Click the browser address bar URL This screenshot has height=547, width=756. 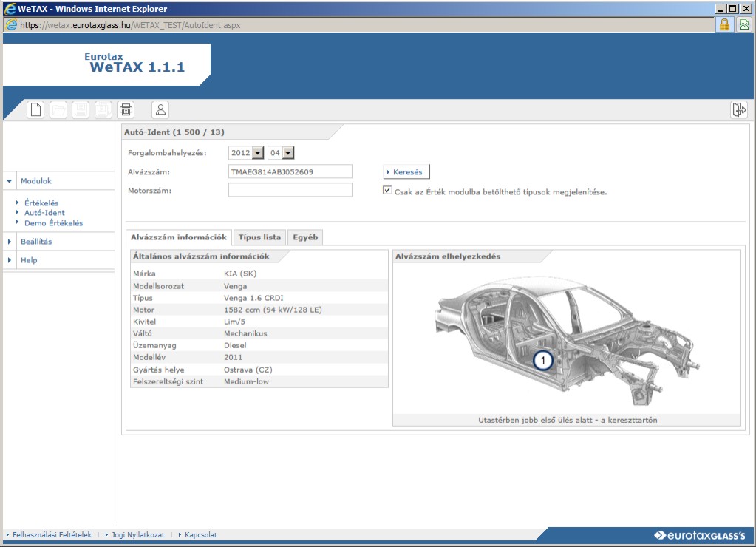click(130, 25)
